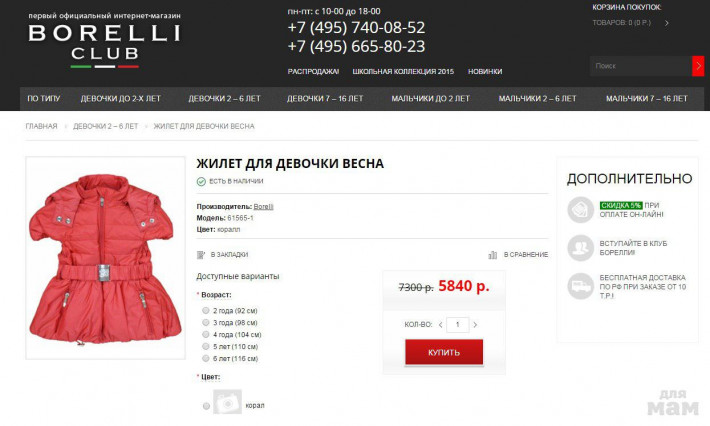Click the Поиск search input field
The image size is (710, 426).
click(x=641, y=66)
